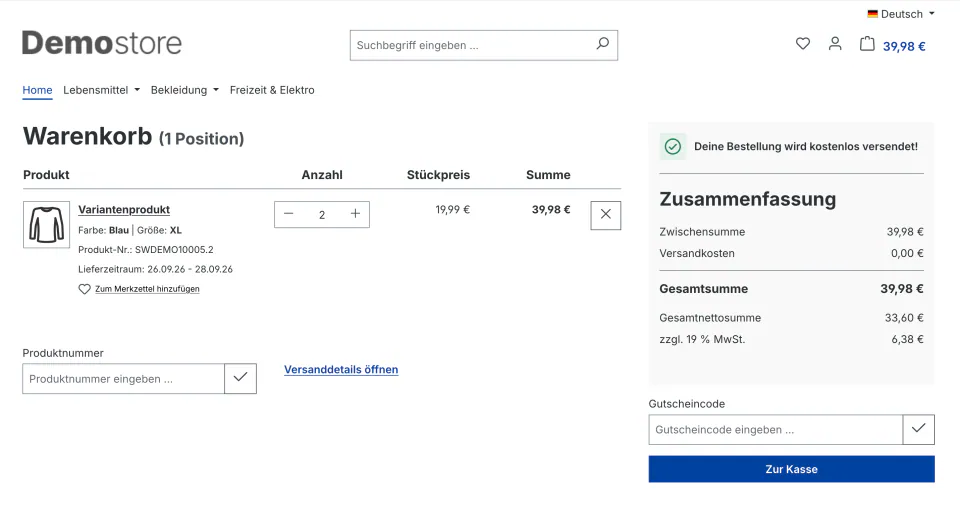
Task: Click the Gesamtnettosumme value 33,60 €
Action: (x=904, y=318)
